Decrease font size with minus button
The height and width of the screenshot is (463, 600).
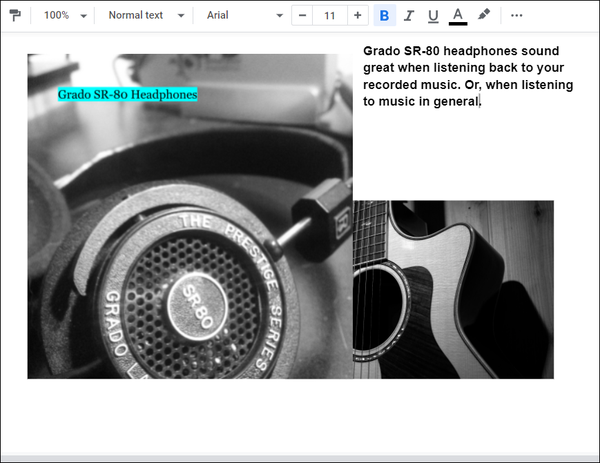[x=302, y=16]
